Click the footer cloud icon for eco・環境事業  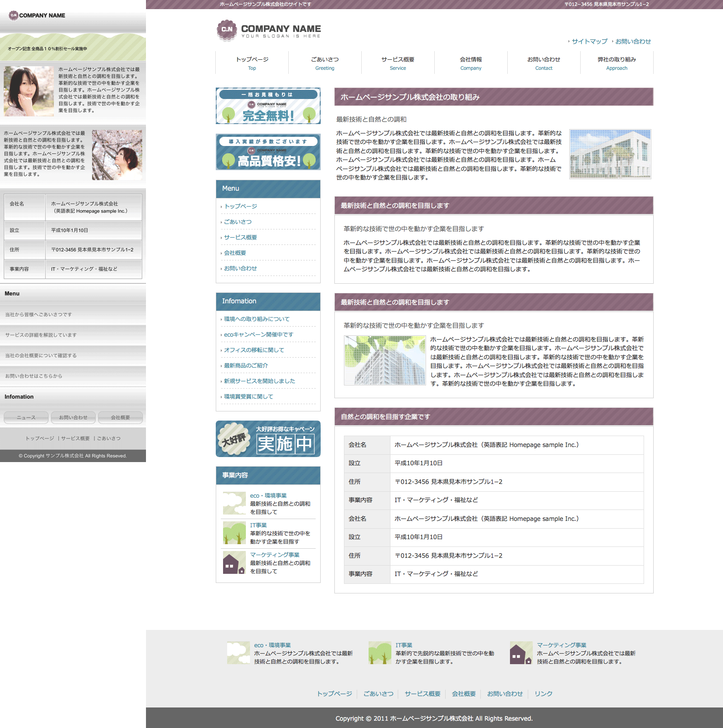238,653
